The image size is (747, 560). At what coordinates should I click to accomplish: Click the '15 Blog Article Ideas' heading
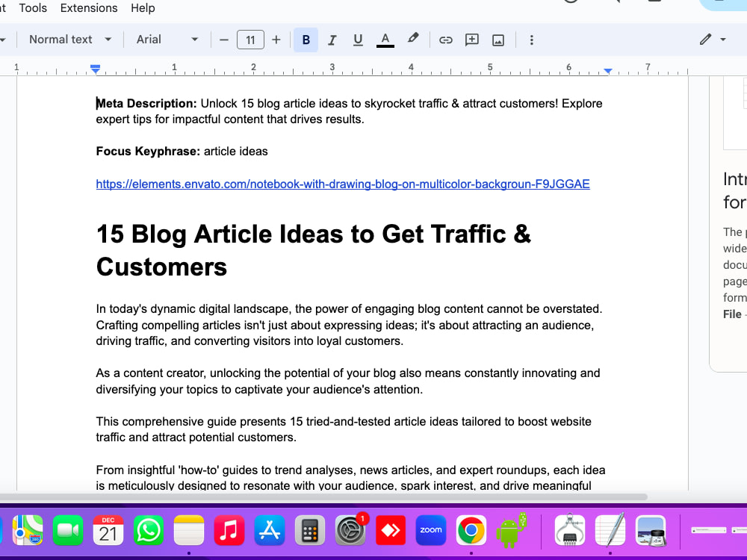[x=314, y=250]
